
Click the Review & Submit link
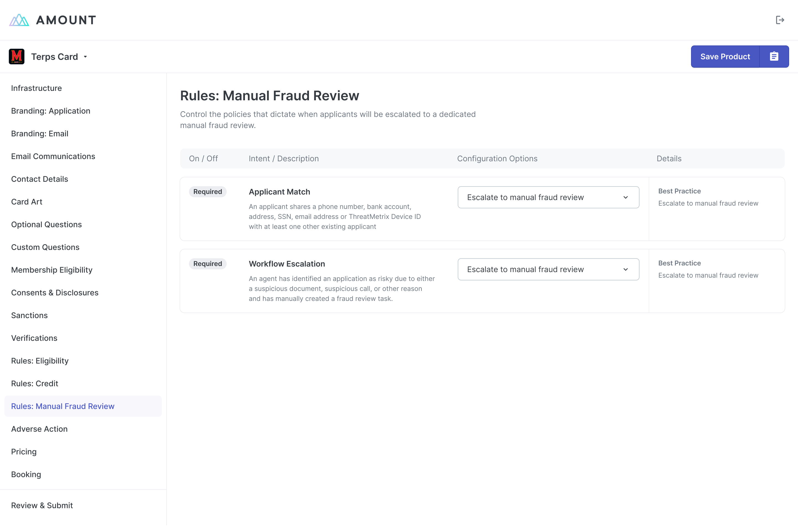tap(42, 505)
